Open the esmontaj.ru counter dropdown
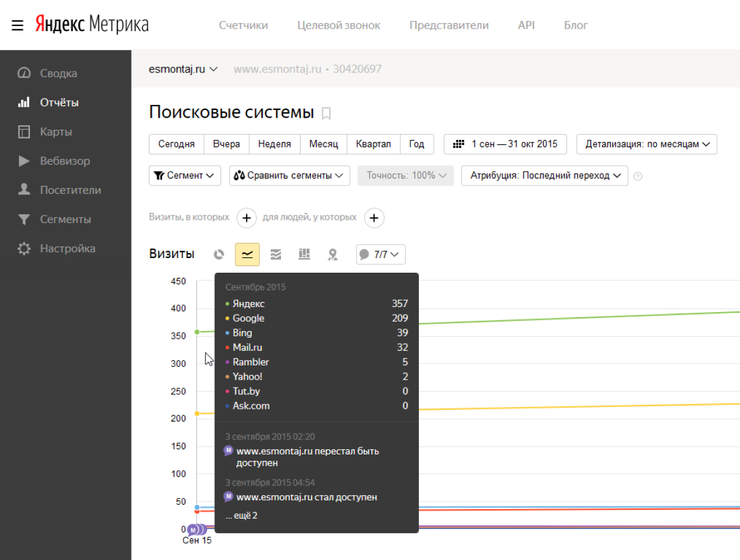The width and height of the screenshot is (740, 560). [x=183, y=69]
